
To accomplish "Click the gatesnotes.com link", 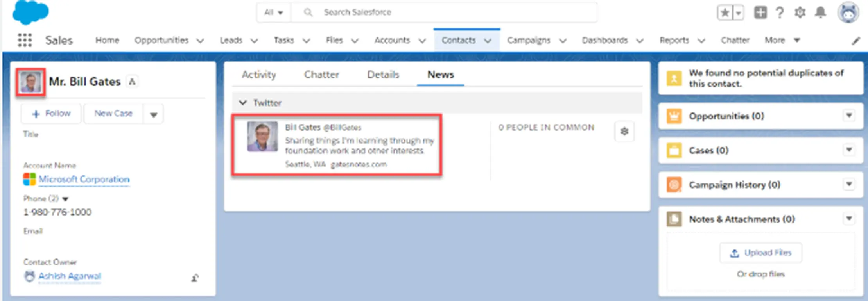I will click(x=359, y=164).
